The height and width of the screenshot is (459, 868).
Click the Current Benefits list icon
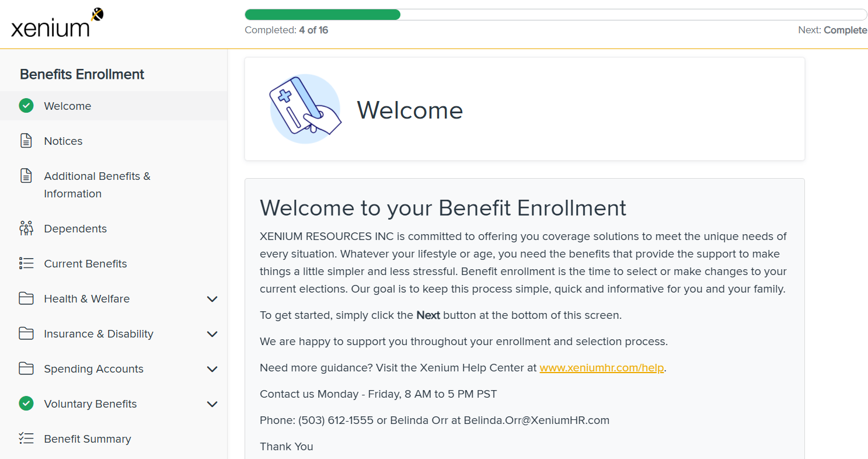pos(26,263)
